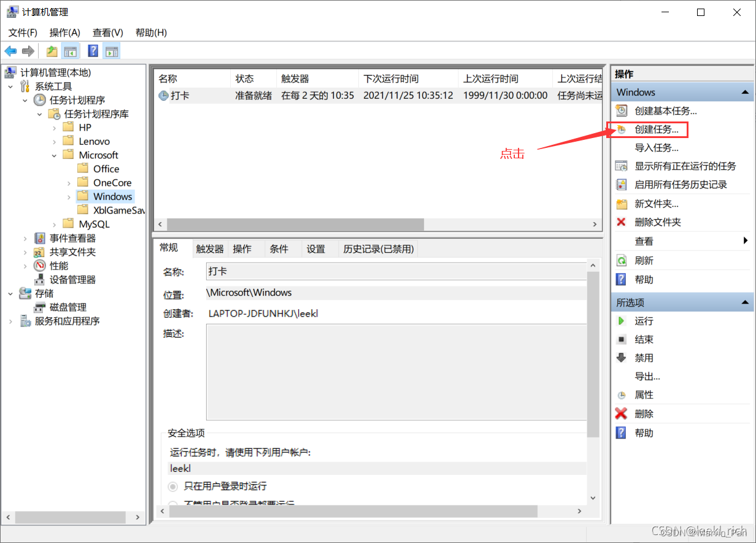This screenshot has height=543, width=756.
Task: Open the 文件(F) menu
Action: [x=23, y=33]
